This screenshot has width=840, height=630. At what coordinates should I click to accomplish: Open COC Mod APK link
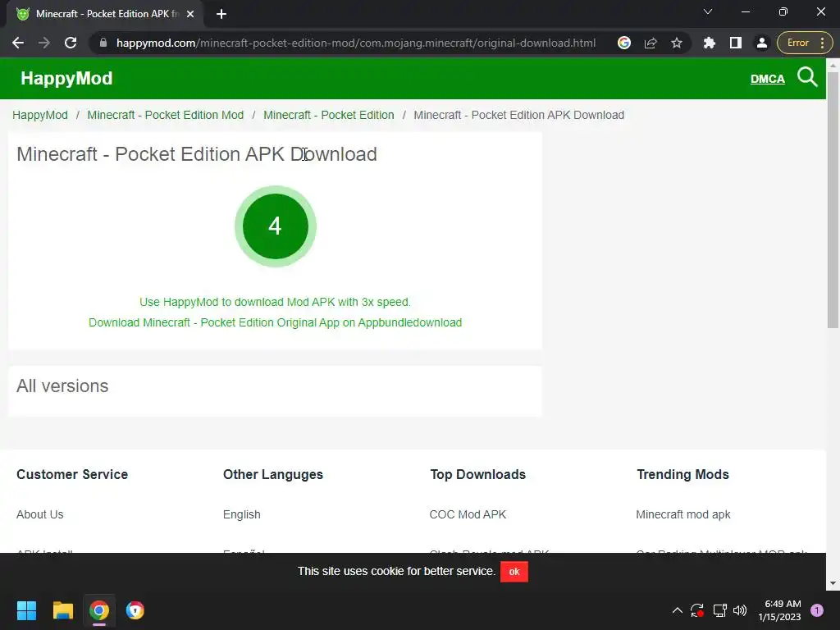[468, 514]
